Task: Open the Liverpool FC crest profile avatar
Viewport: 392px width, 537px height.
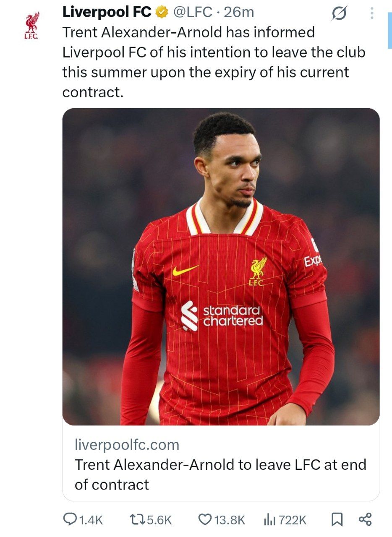Action: (32, 26)
